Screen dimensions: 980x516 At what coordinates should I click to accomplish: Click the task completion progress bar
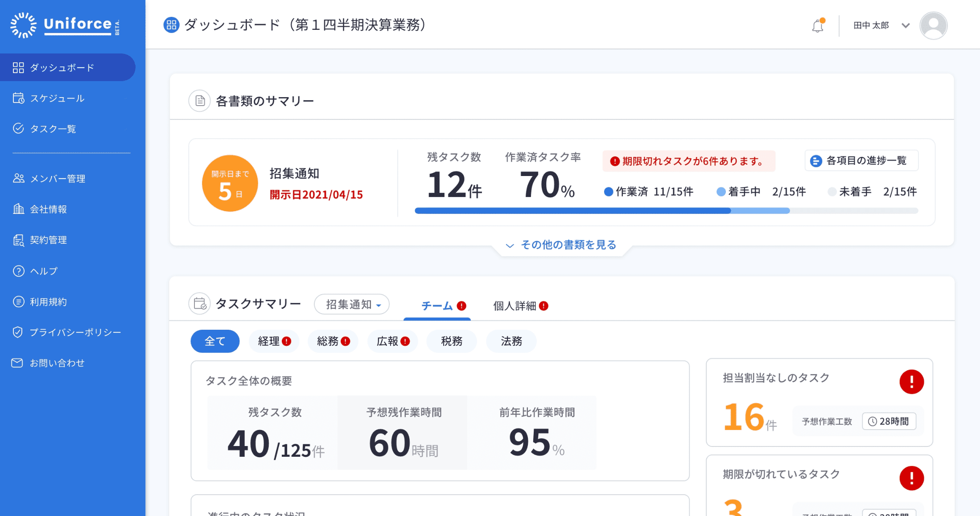coord(666,211)
